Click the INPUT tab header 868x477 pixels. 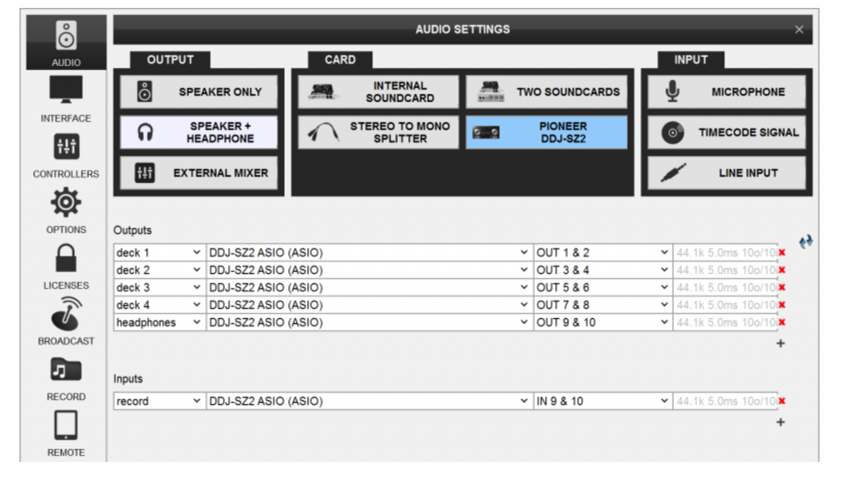[691, 60]
